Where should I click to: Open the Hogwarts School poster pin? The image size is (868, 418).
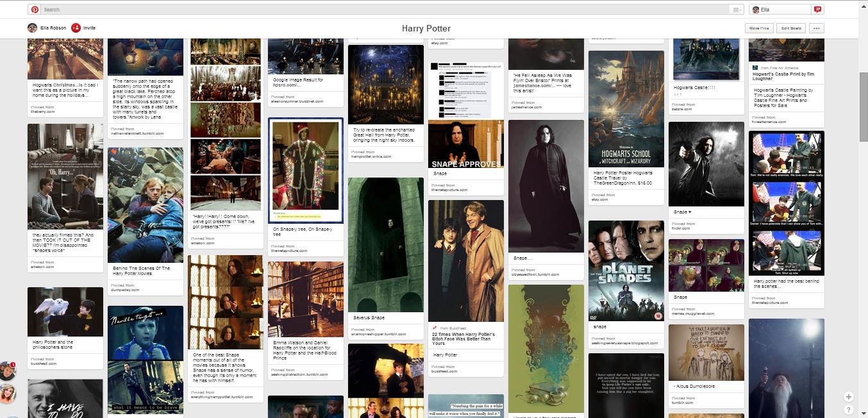click(626, 109)
